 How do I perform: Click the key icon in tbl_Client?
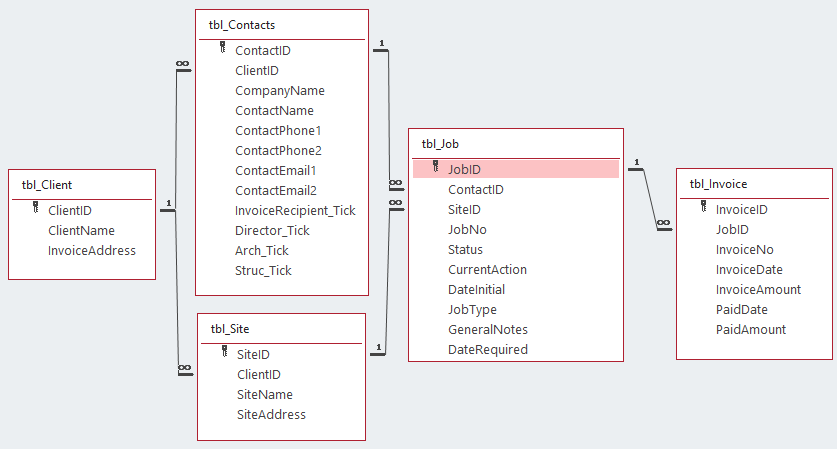click(x=35, y=210)
